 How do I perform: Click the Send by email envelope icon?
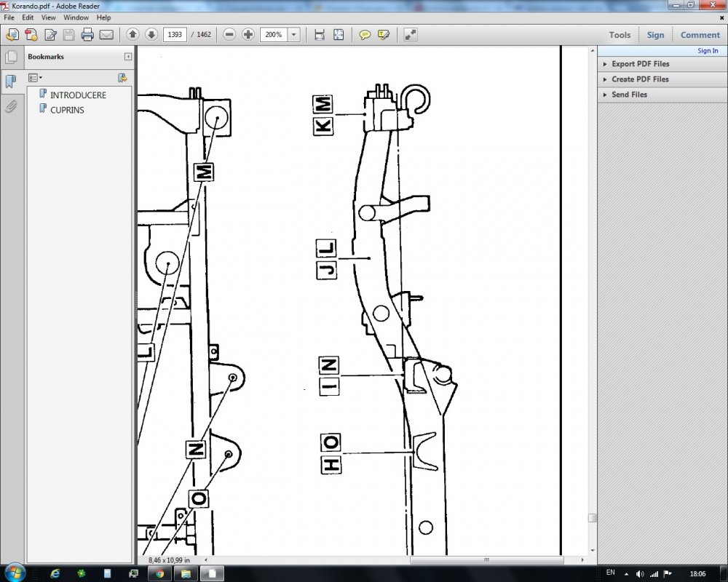coord(106,34)
